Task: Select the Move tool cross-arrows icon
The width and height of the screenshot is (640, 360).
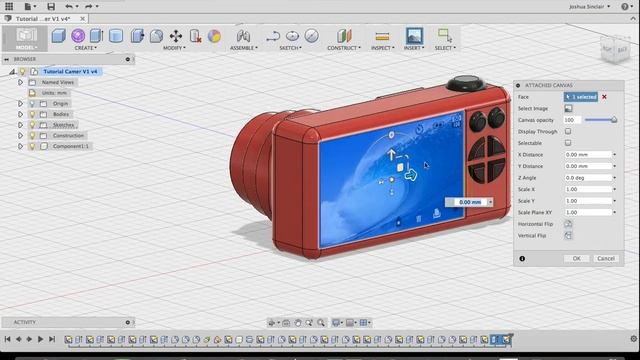Action: [x=176, y=36]
